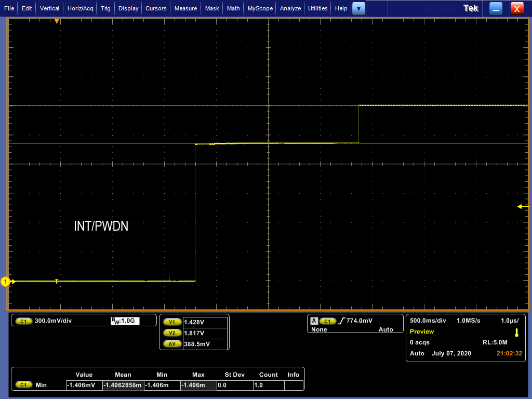Click the Preview acquisition status
532x399 pixels.
422,331
